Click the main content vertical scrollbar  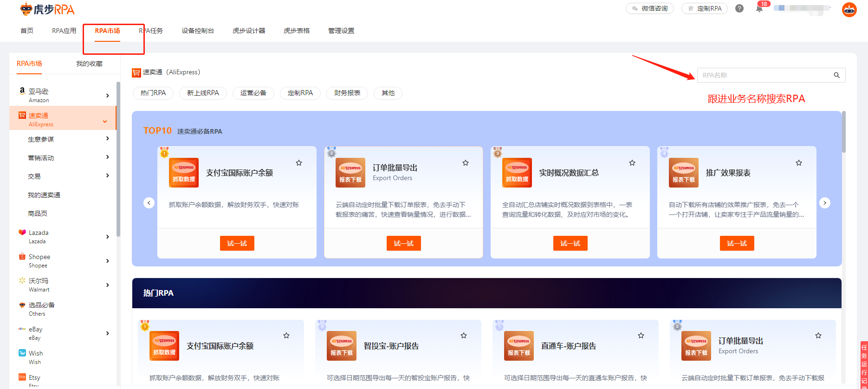tap(844, 132)
